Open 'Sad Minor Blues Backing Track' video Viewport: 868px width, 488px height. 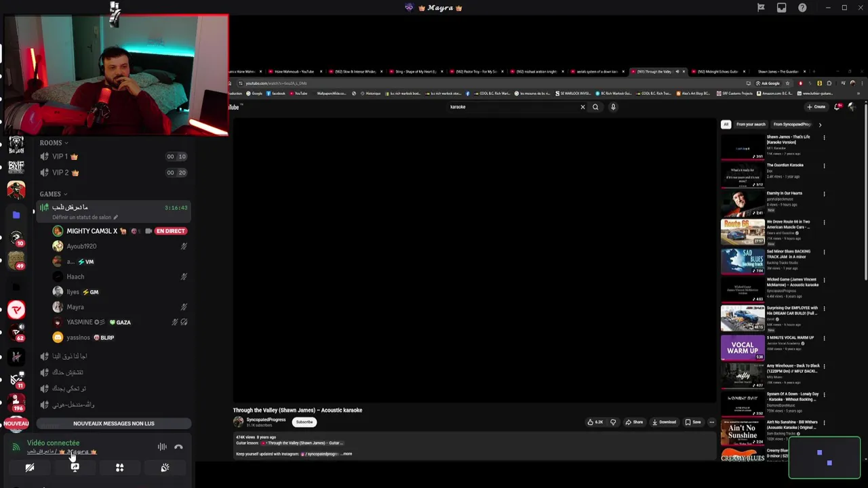(789, 253)
